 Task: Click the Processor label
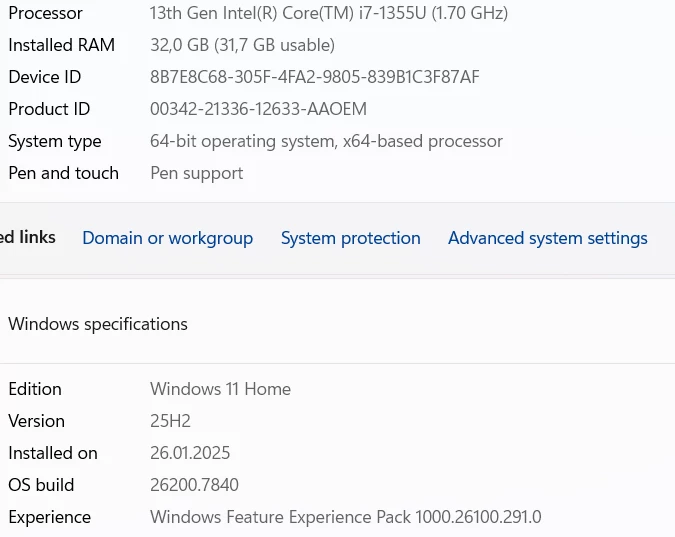click(45, 13)
